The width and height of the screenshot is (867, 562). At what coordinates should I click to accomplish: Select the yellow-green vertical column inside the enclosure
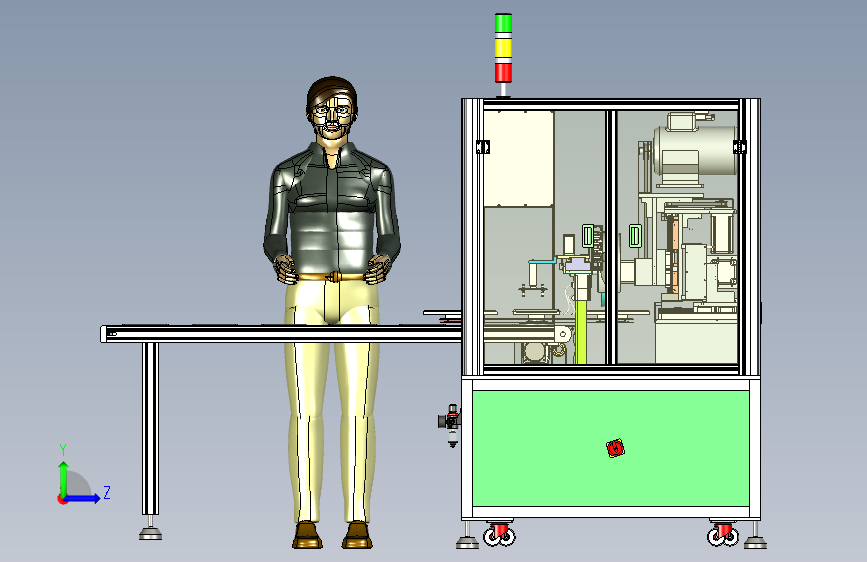pyautogui.click(x=581, y=331)
